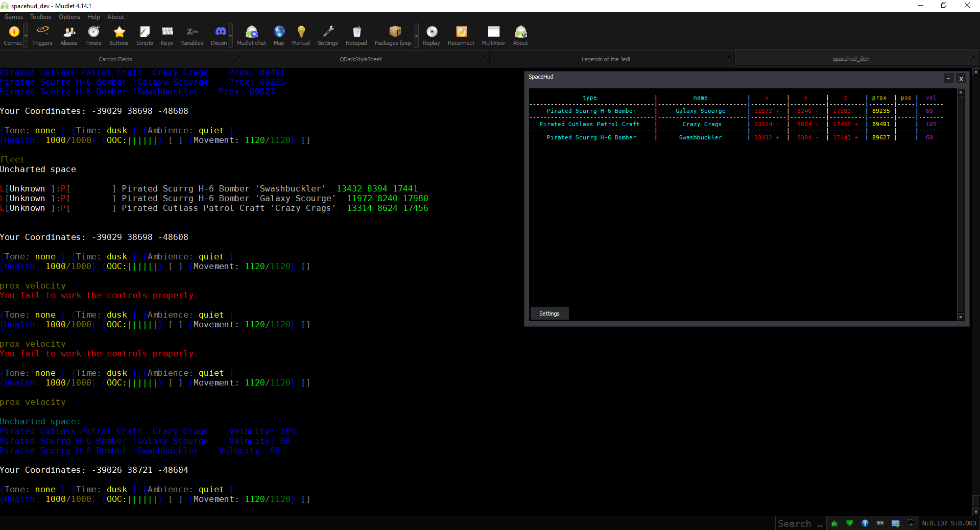The width and height of the screenshot is (980, 530).
Task: Open the Keys editor
Action: coord(166,35)
